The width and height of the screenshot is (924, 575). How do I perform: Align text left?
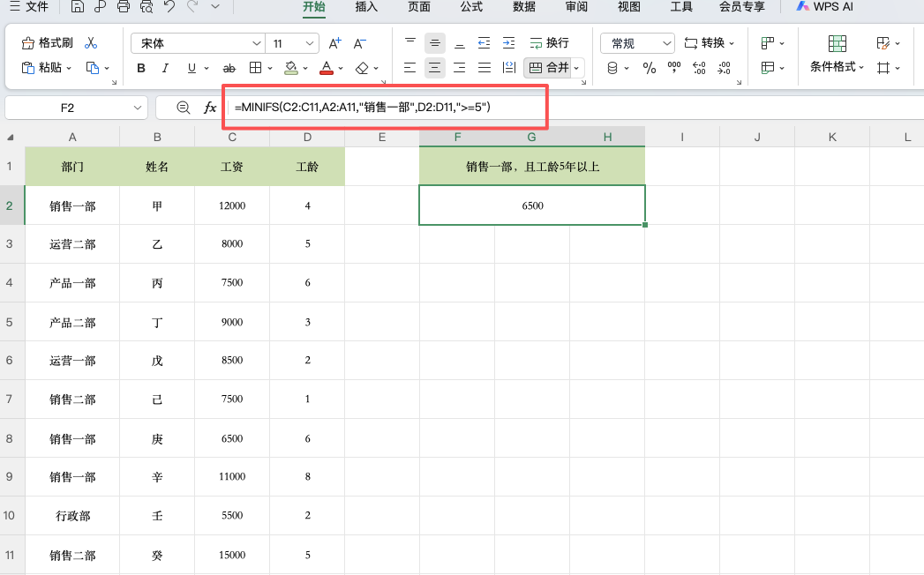(409, 67)
